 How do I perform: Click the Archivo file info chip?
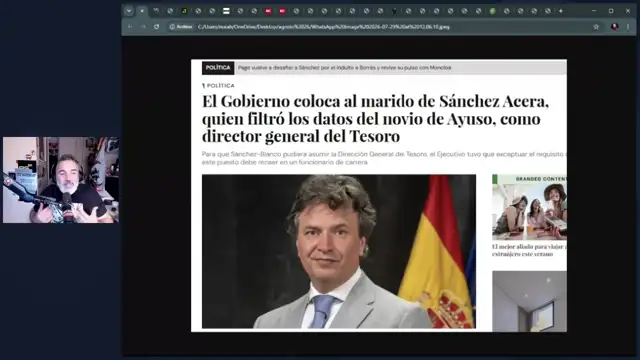pos(181,27)
